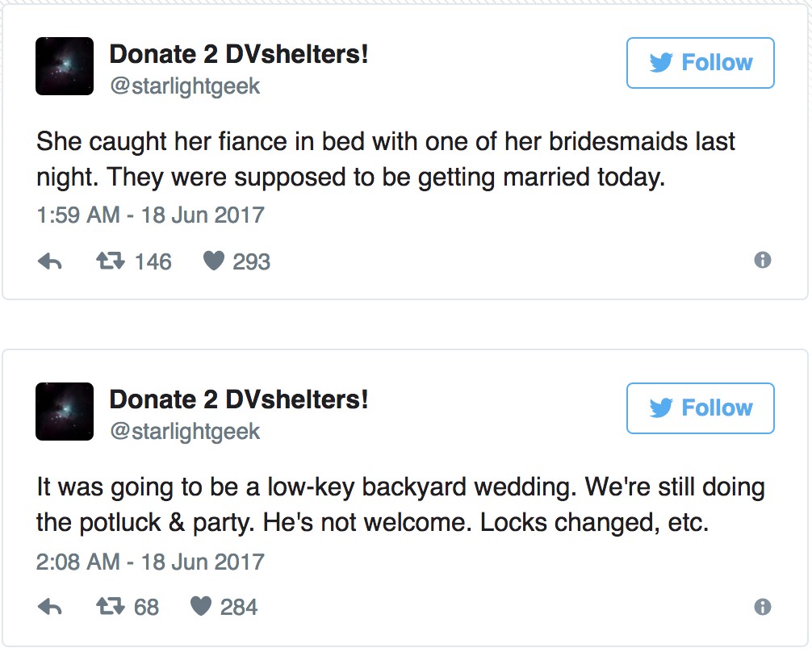Like the tweet with 284 likes
The height and width of the screenshot is (652, 812).
point(200,607)
